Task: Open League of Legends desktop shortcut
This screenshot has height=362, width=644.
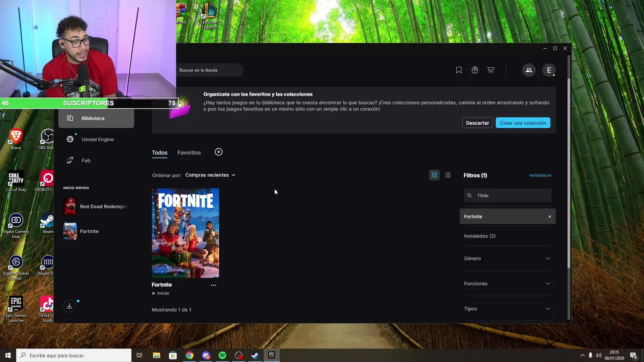Action: point(209,16)
